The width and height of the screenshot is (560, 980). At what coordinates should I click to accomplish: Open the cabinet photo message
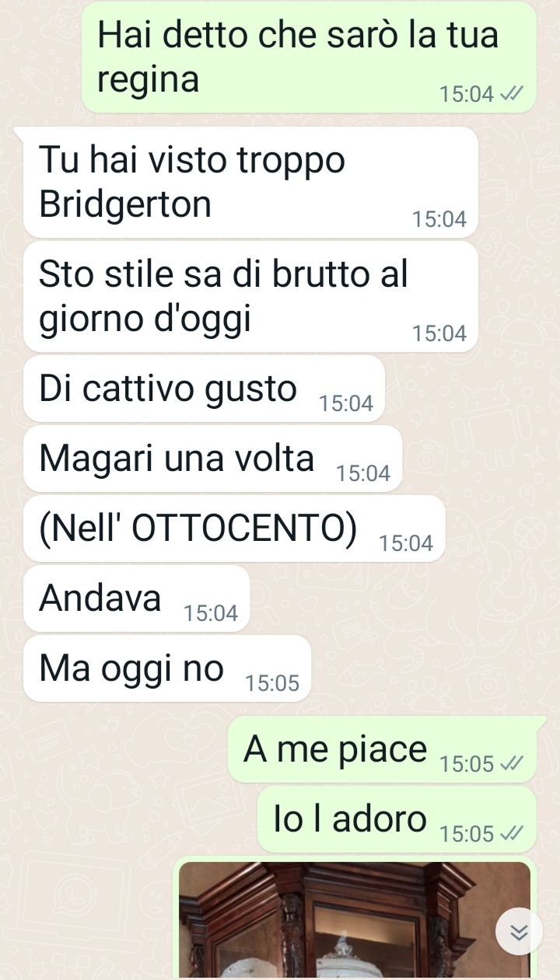[355, 919]
